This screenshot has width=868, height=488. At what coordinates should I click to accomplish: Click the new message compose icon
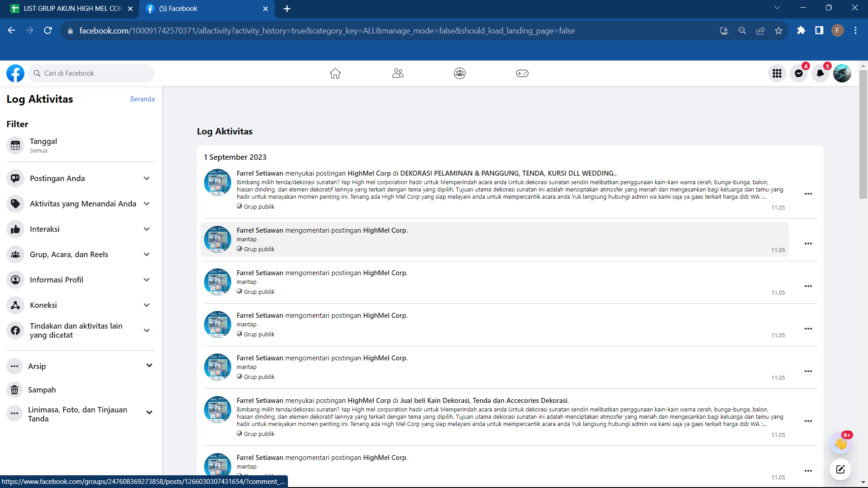tap(840, 469)
